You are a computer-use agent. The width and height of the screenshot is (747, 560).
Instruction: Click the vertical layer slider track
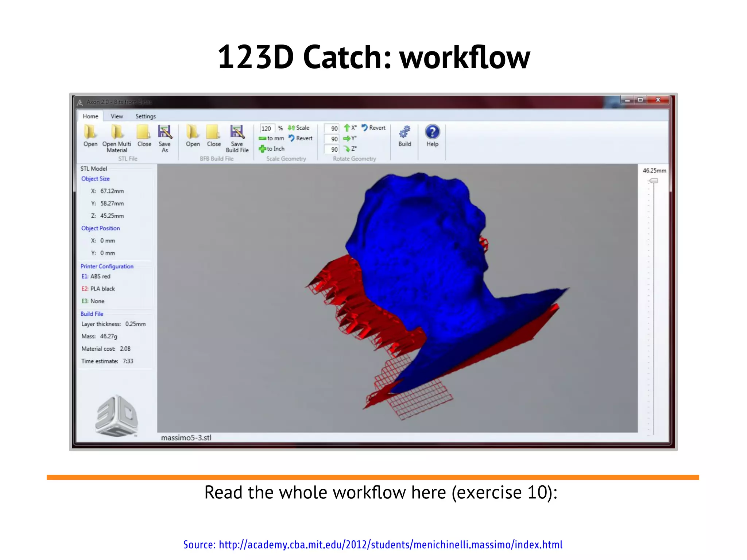coord(653,308)
